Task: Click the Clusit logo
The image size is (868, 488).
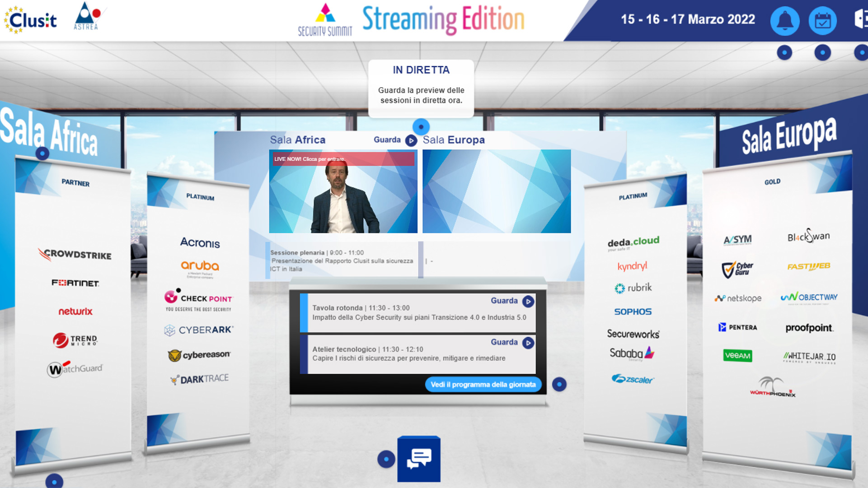Action: (31, 20)
